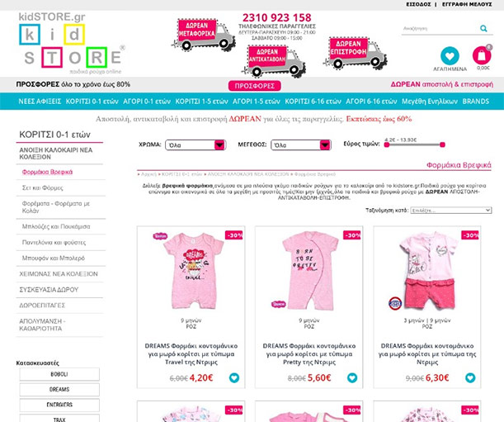
Task: Open the ΜΕΓΕΘΟΣ size dropdown
Action: click(301, 145)
